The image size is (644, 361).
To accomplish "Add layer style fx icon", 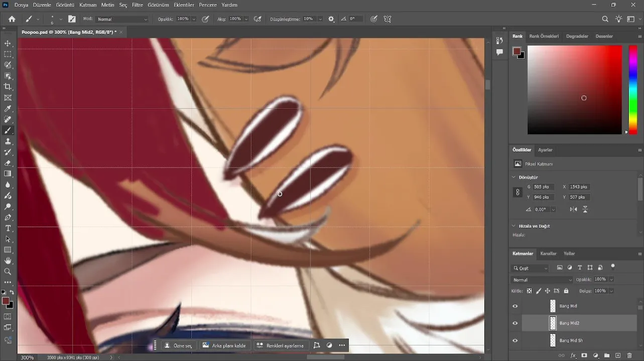I will coord(573,355).
